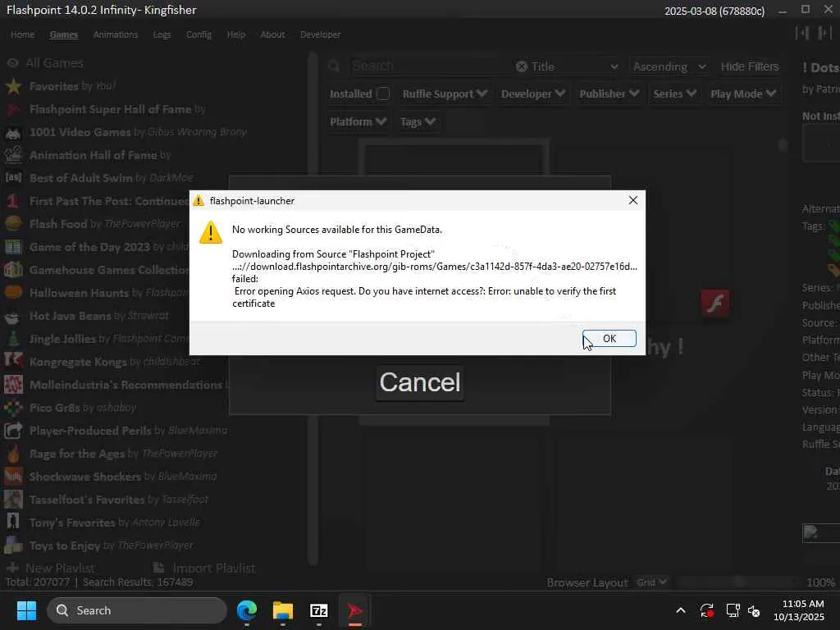Open the Developer tab
This screenshot has height=630, width=840.
(x=321, y=34)
